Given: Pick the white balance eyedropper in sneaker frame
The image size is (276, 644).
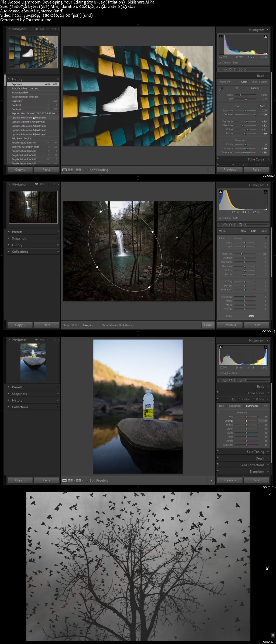Looking at the screenshot, I should 221,88.
